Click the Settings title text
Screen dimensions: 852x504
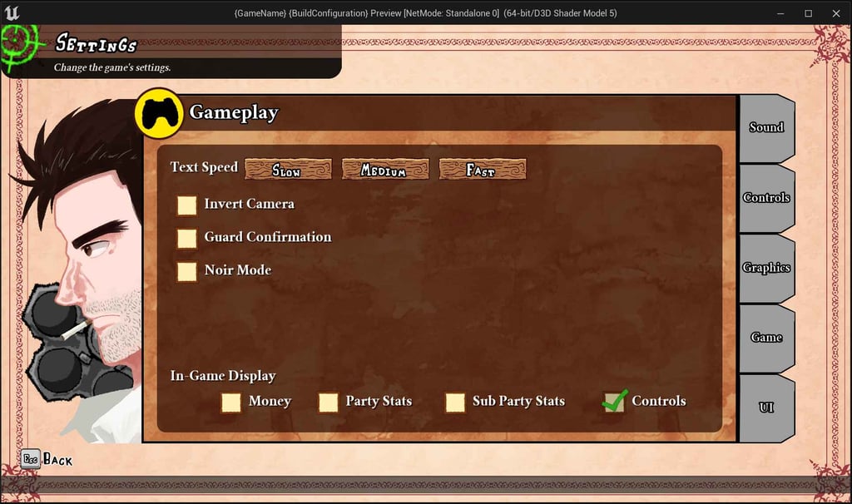(x=96, y=43)
